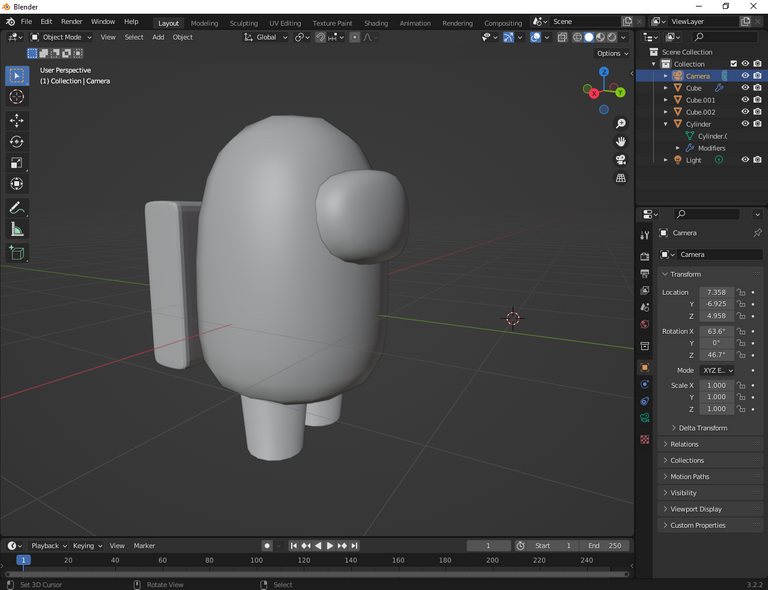
Task: Open the Object Constraints properties tab
Action: [x=645, y=401]
